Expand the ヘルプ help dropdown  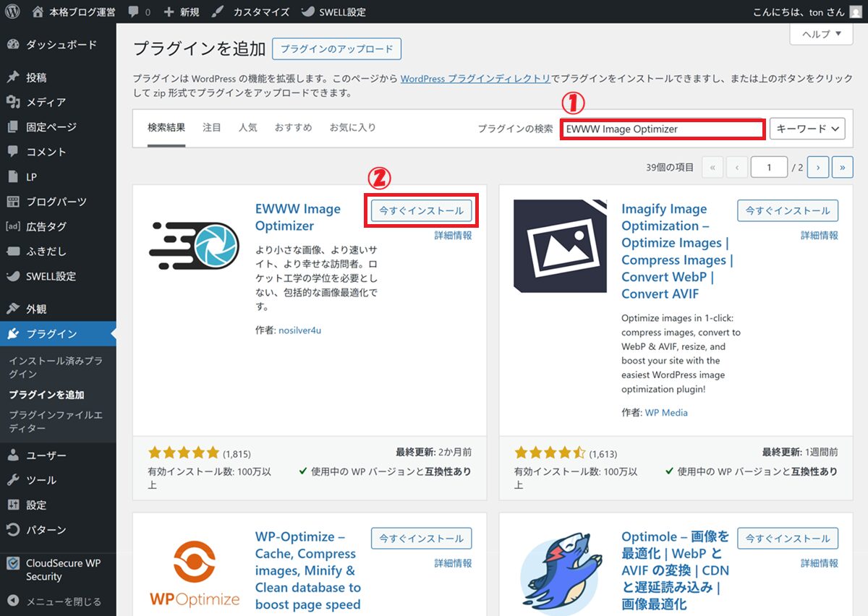click(821, 34)
